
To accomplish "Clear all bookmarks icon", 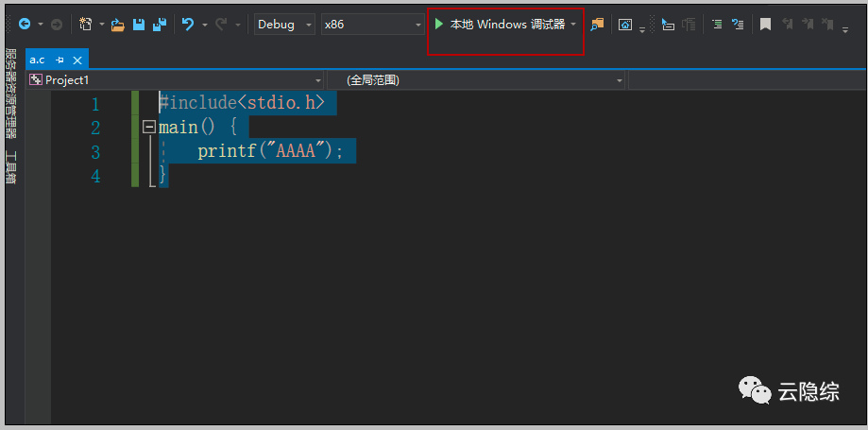I will (828, 25).
